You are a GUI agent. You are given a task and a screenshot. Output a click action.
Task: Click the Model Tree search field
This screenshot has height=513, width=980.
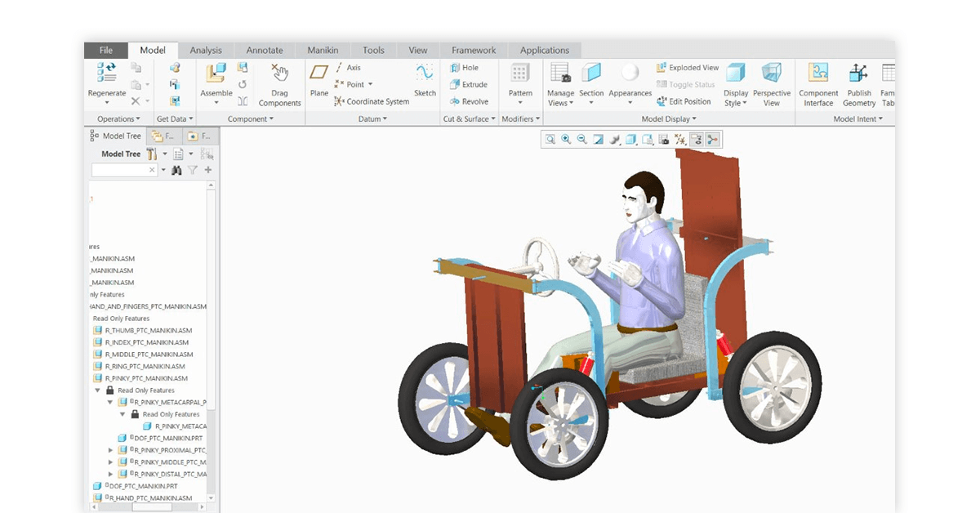[124, 170]
